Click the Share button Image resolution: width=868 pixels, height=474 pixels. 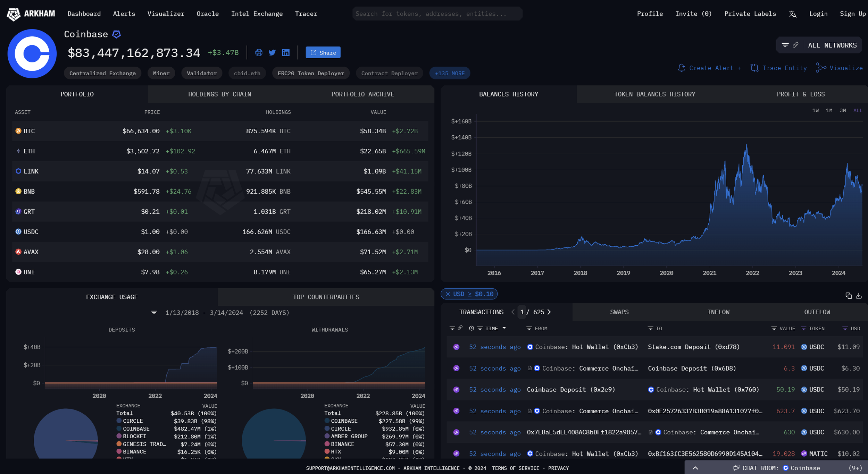click(323, 53)
